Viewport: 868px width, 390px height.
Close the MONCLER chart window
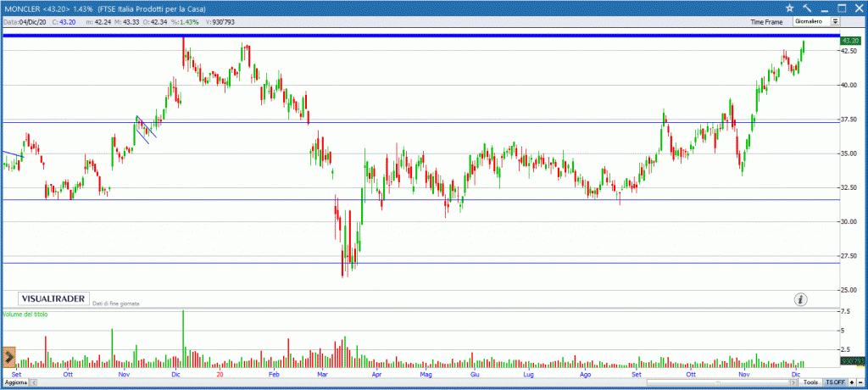[859, 8]
